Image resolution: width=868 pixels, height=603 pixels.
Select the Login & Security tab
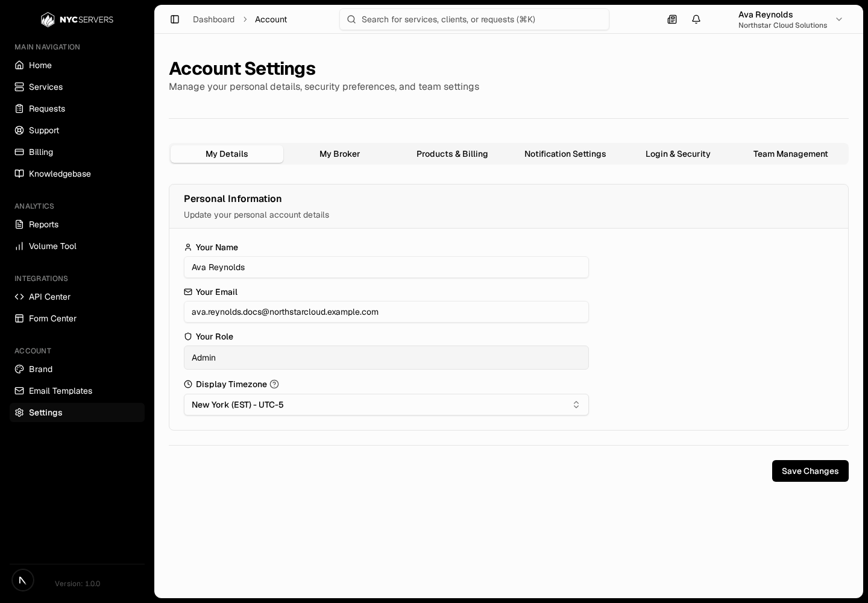click(678, 154)
